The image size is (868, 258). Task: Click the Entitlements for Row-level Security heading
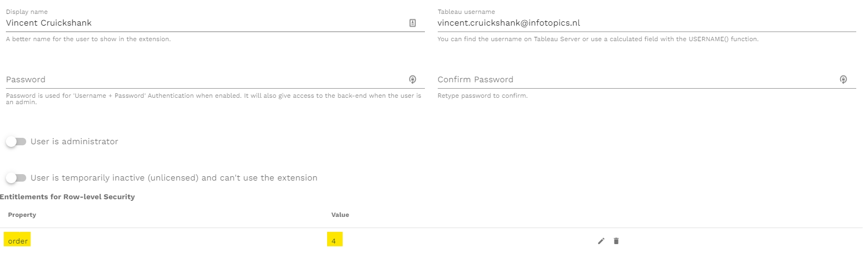(x=67, y=197)
